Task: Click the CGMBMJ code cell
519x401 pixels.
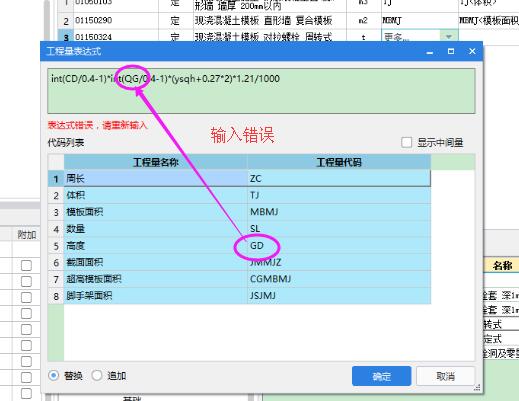Action: [x=339, y=279]
